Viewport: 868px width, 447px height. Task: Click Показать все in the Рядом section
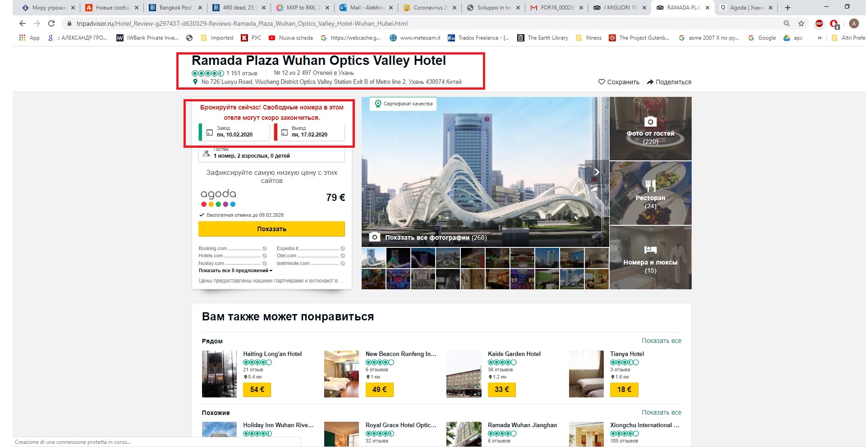[x=661, y=341]
